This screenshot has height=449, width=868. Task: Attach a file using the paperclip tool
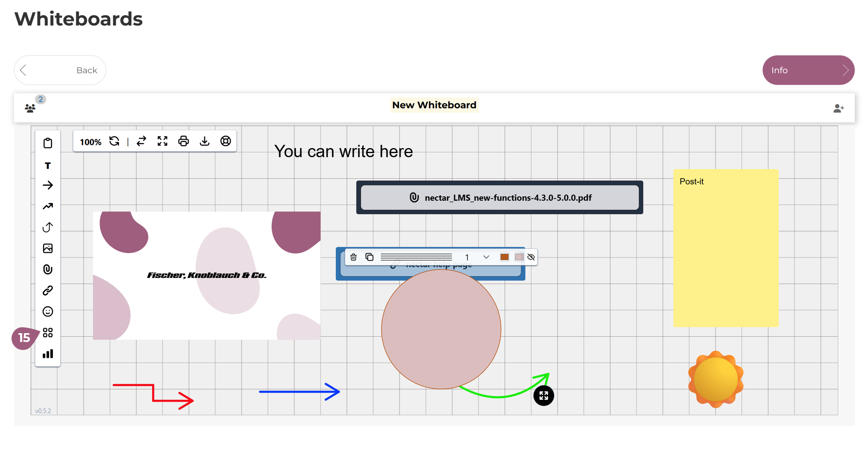(48, 269)
